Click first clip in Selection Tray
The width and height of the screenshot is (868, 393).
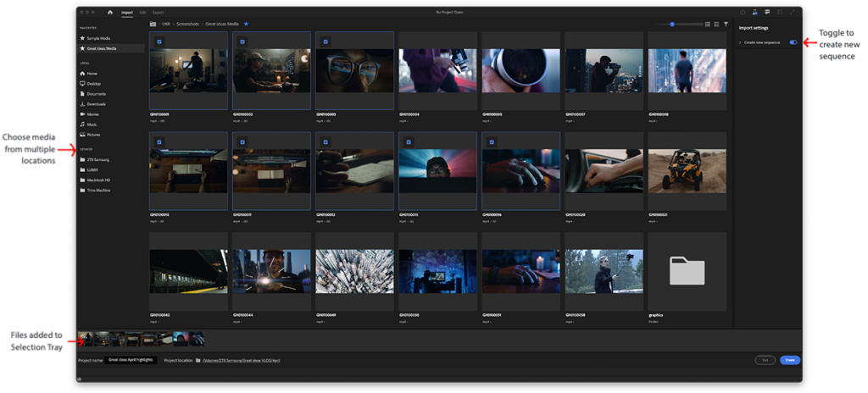click(x=86, y=339)
